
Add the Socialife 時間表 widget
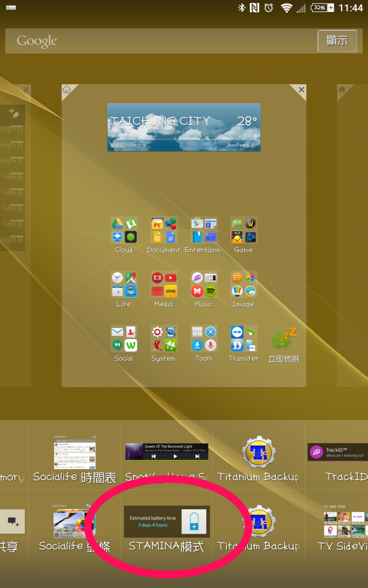[x=75, y=459]
